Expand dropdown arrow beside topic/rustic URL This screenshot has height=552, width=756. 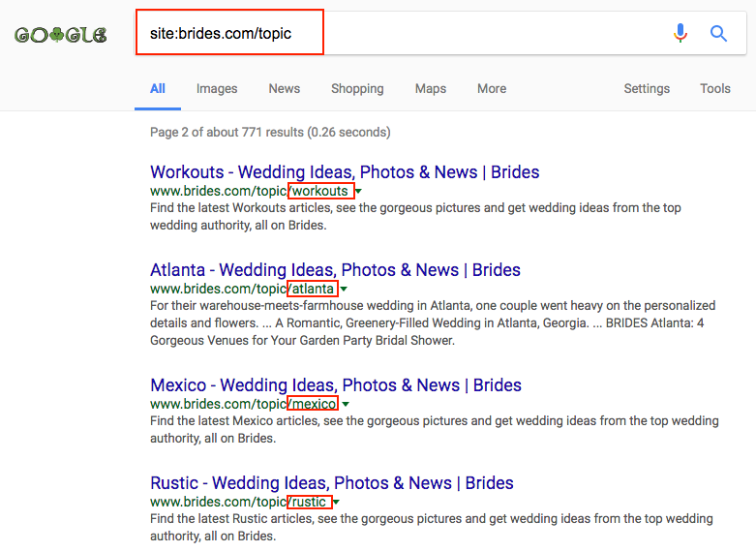coord(337,503)
